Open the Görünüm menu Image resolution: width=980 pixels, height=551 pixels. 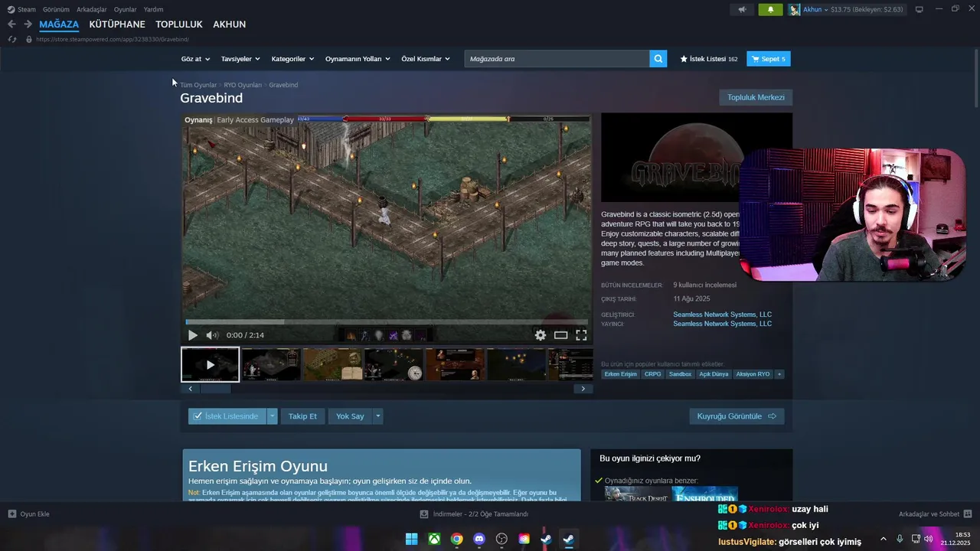coord(56,9)
